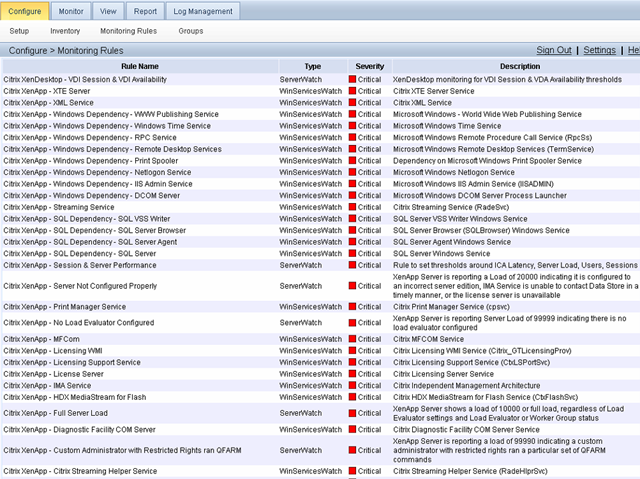This screenshot has height=479, width=640.
Task: Click red severity icon for Licensing WMI row
Action: [352, 350]
